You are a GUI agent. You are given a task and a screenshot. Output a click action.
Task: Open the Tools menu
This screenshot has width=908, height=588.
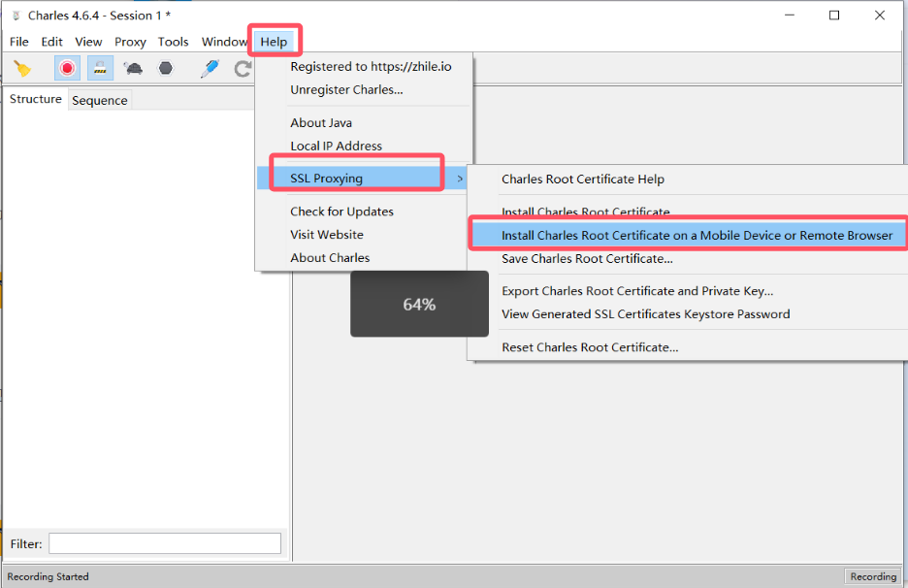click(173, 42)
